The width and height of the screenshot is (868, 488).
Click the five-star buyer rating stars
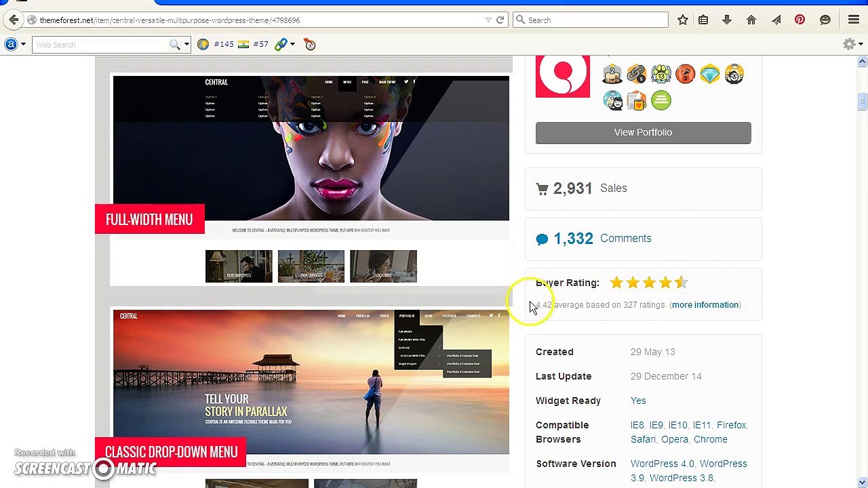click(x=649, y=283)
